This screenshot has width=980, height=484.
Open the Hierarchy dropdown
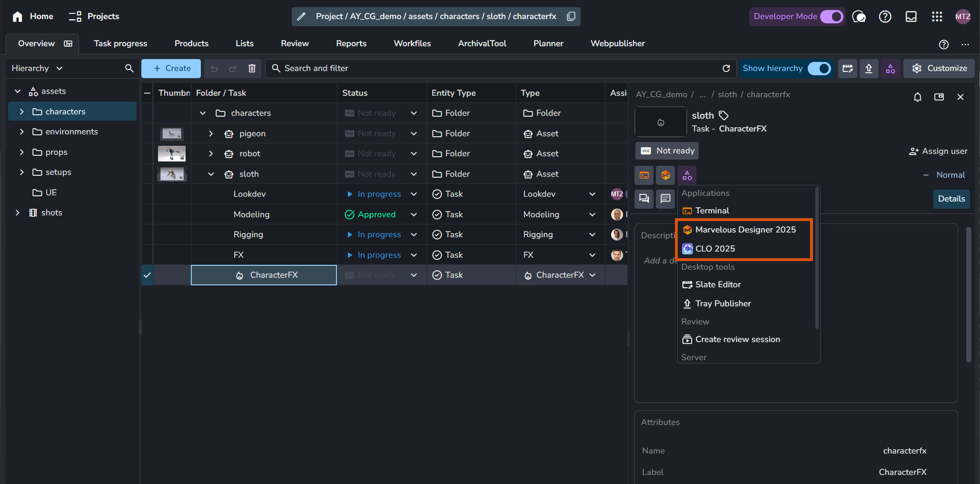click(38, 68)
